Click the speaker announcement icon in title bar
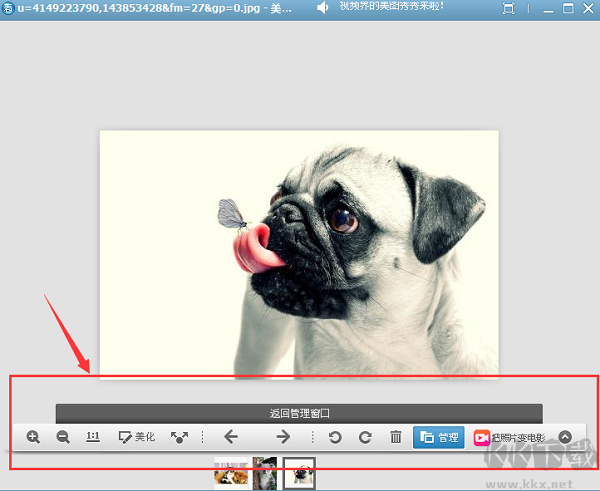Image resolution: width=600 pixels, height=491 pixels. (323, 8)
